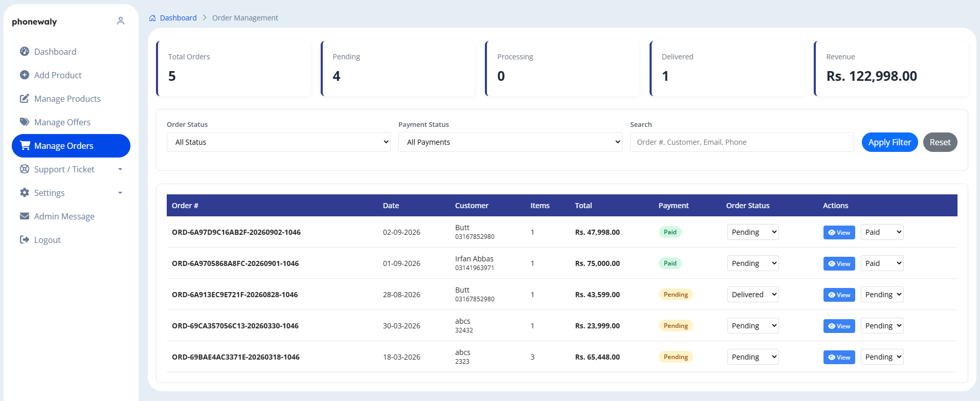Click the Logout arrow icon
Screen dimensions: 980x401
(25, 239)
